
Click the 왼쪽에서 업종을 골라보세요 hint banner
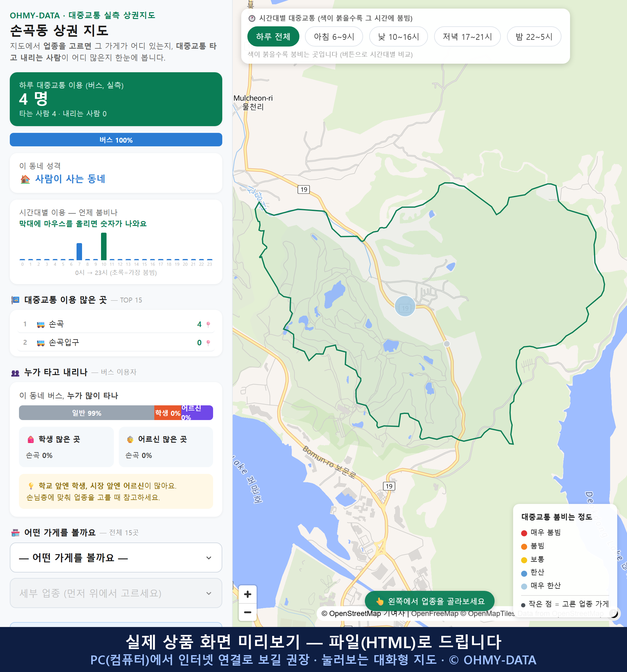(x=429, y=601)
